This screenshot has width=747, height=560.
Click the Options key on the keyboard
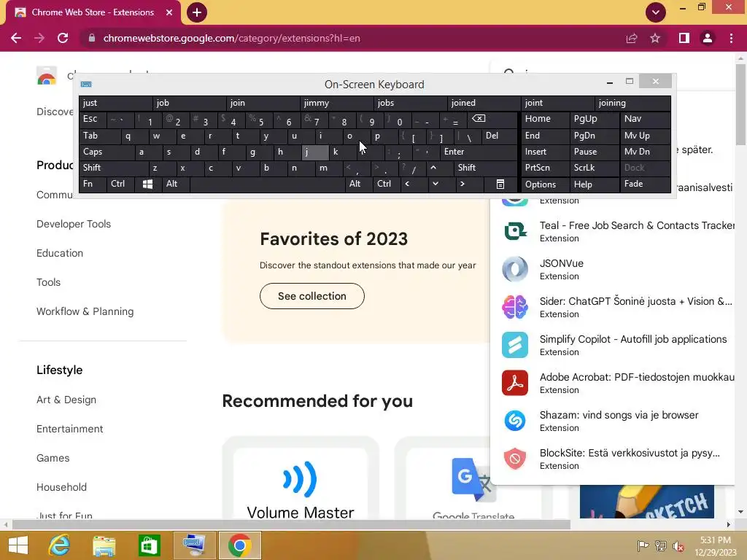coord(545,184)
